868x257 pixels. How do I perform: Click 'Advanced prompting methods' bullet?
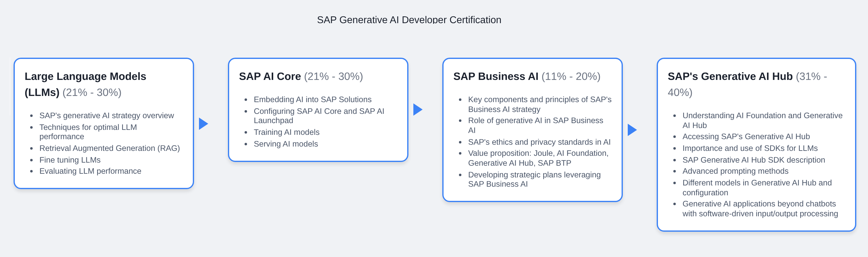coord(735,171)
